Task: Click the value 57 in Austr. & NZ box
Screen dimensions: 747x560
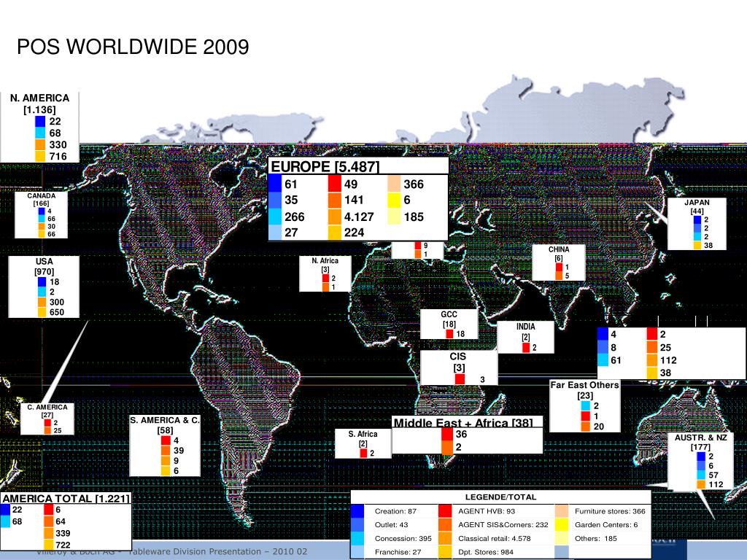Action: 713,475
